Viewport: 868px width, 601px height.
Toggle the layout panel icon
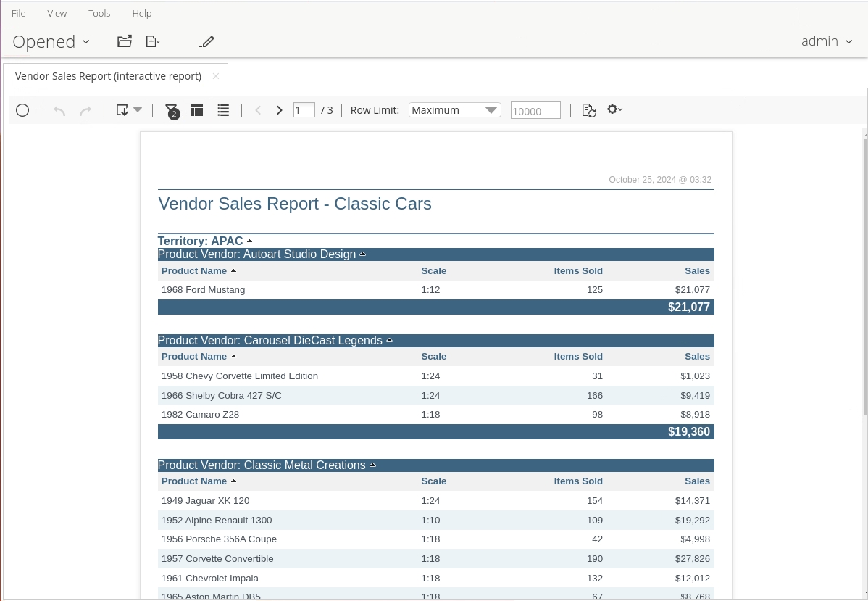point(197,110)
